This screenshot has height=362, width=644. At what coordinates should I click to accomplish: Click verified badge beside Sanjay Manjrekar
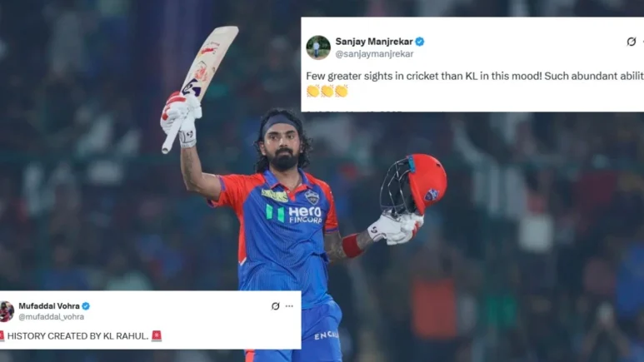tap(420, 42)
